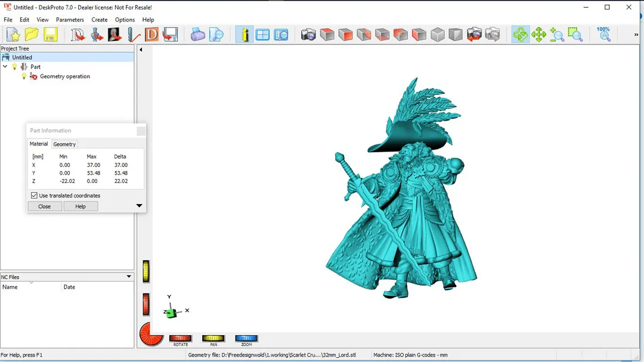Image resolution: width=644 pixels, height=362 pixels.
Task: Open the View menu
Action: coord(42,20)
